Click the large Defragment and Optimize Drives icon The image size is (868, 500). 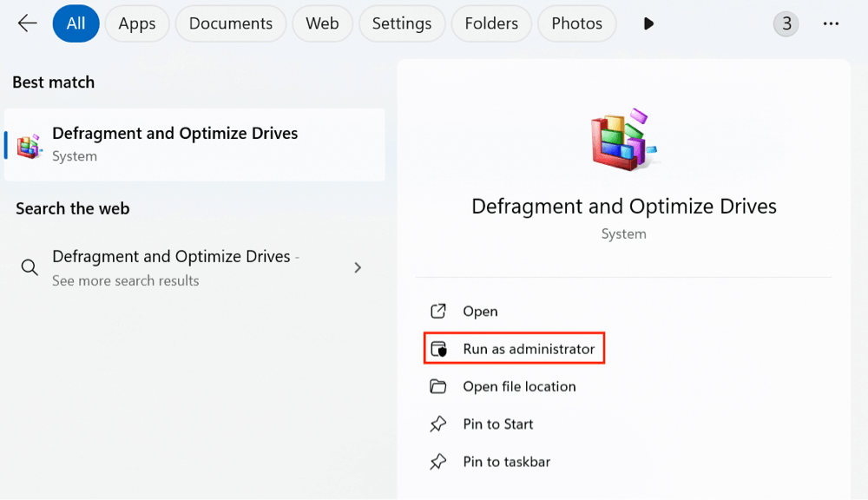coord(623,139)
